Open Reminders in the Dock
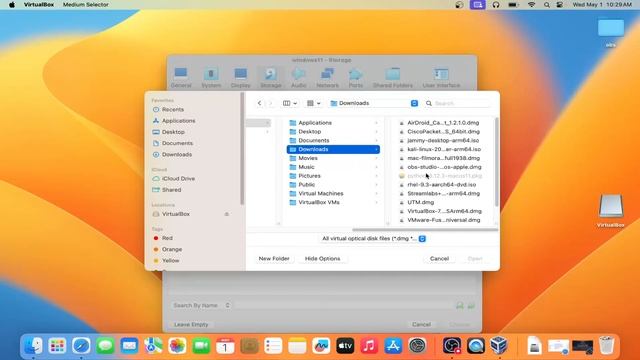 coord(273,346)
